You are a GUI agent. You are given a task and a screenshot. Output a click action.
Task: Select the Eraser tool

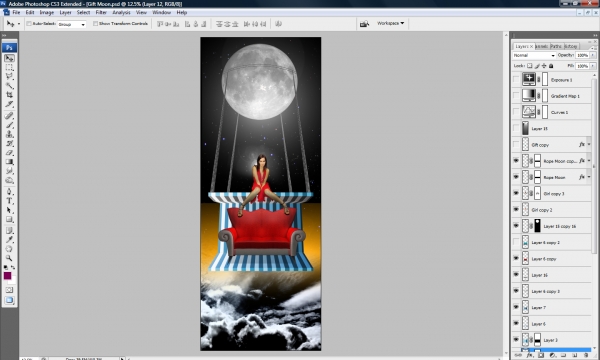[x=9, y=152]
